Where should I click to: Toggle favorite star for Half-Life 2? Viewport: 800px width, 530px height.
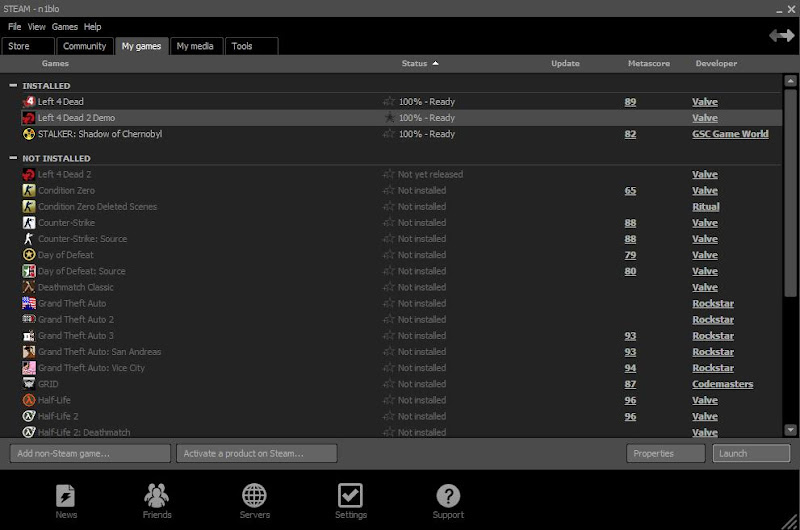[389, 416]
